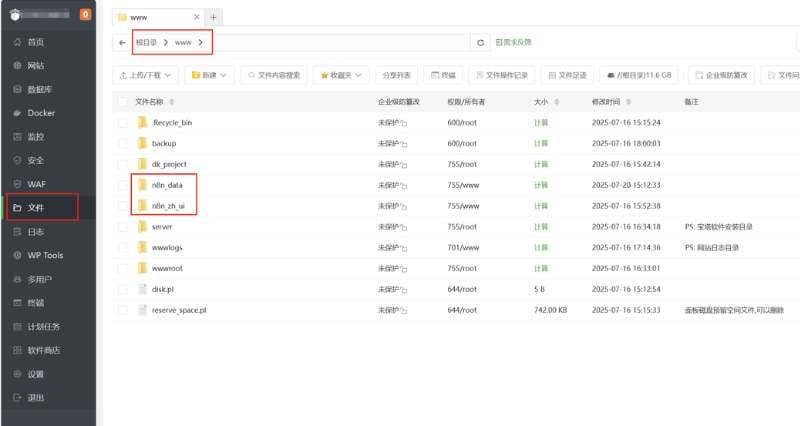This screenshot has width=800, height=426.
Task: Go to the 计划任务 scheduled tasks entry
Action: click(48, 327)
